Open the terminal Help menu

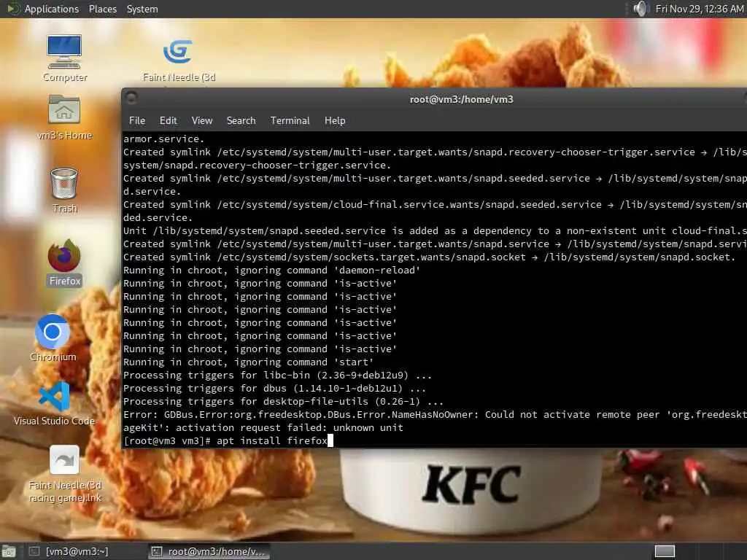tap(335, 120)
